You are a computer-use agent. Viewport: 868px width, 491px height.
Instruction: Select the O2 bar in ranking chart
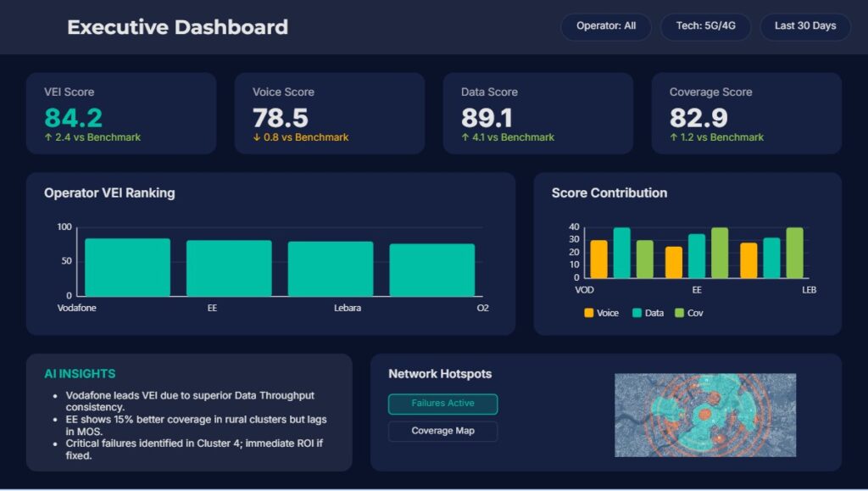[432, 270]
